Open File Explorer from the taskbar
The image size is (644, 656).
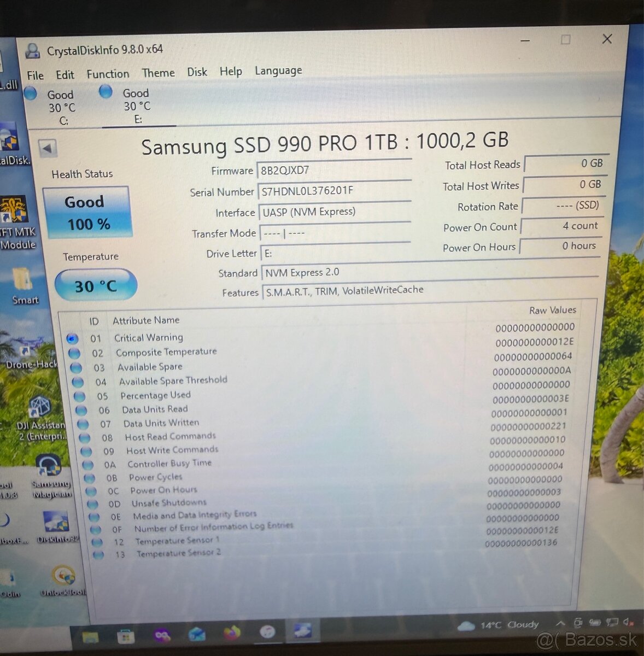[x=90, y=636]
